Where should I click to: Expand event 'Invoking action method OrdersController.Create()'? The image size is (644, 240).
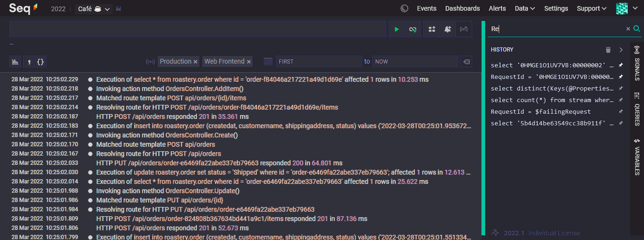click(x=167, y=135)
